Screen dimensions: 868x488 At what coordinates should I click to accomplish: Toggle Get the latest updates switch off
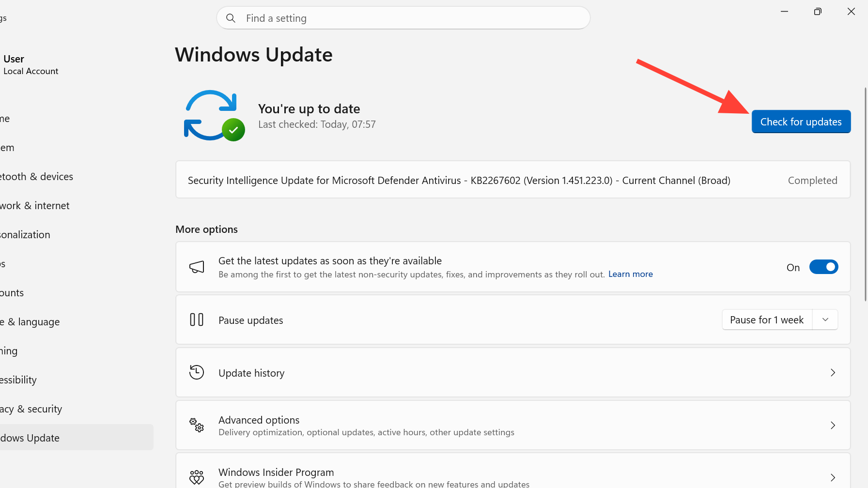(823, 267)
